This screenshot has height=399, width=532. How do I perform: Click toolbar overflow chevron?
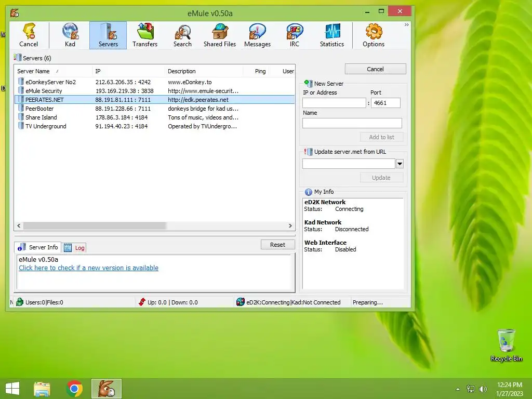pos(406,25)
